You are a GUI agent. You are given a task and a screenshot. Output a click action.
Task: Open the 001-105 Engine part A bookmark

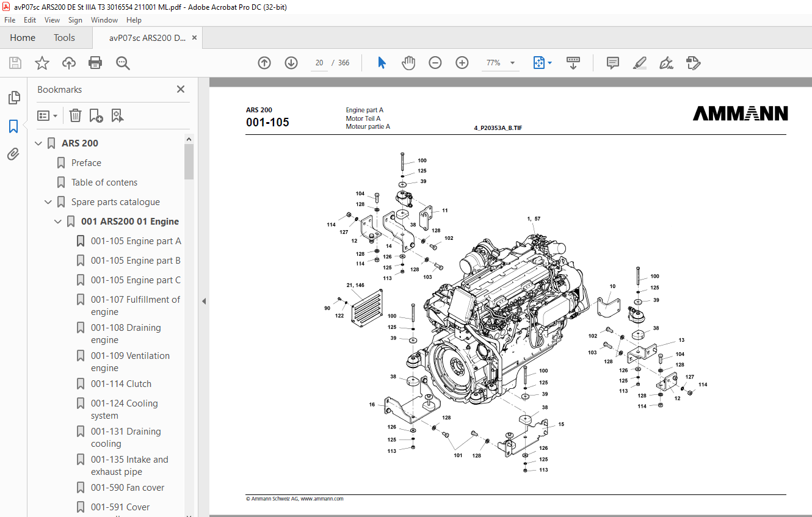136,241
